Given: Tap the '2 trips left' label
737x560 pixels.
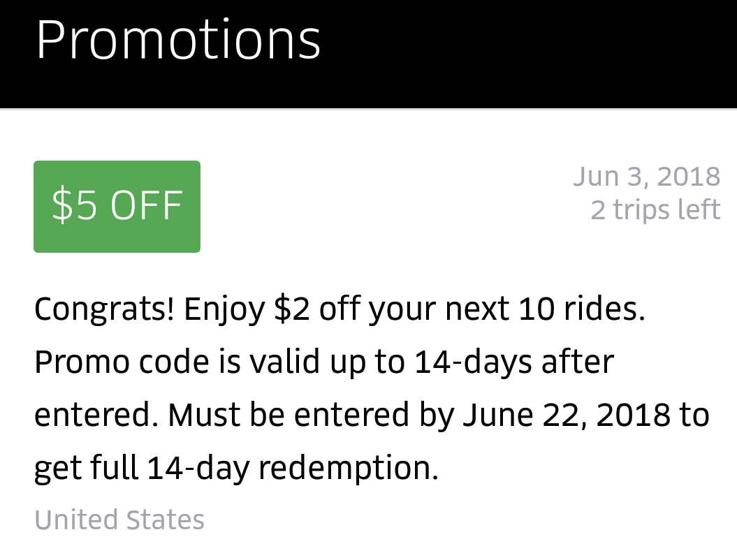Looking at the screenshot, I should pos(655,209).
